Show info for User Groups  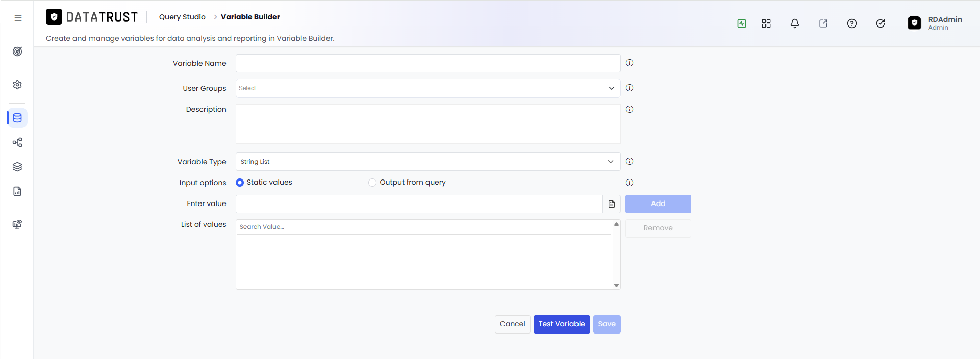[x=630, y=88]
